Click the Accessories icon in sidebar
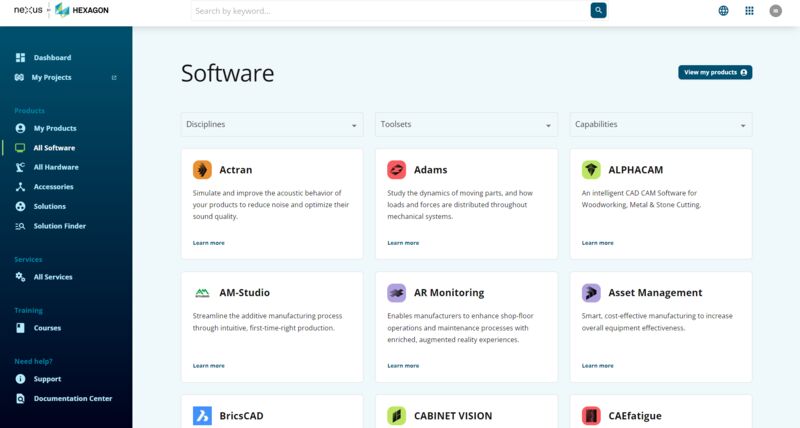 coord(20,187)
